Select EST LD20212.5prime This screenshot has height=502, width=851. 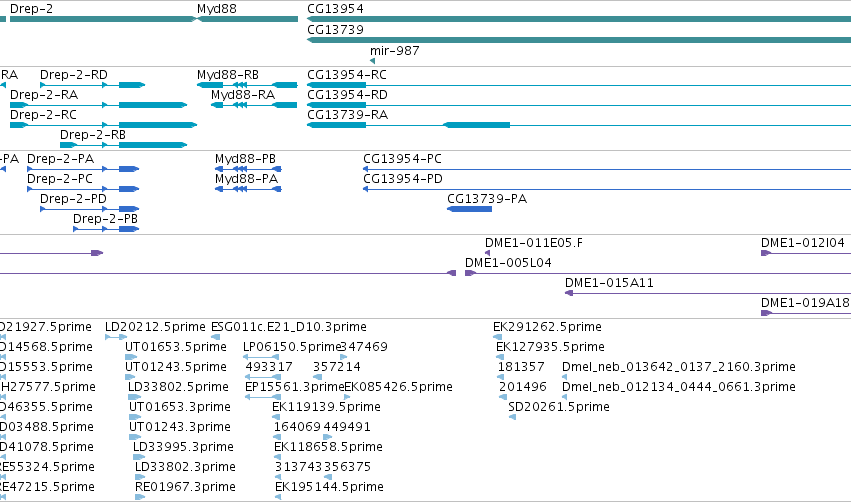tap(155, 327)
